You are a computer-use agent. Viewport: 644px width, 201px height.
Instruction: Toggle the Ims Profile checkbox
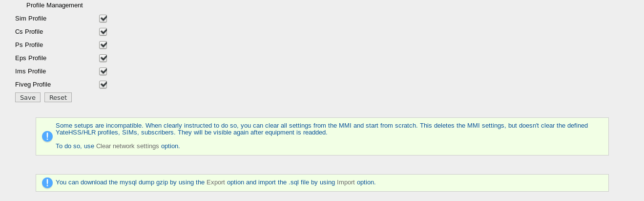pos(103,71)
